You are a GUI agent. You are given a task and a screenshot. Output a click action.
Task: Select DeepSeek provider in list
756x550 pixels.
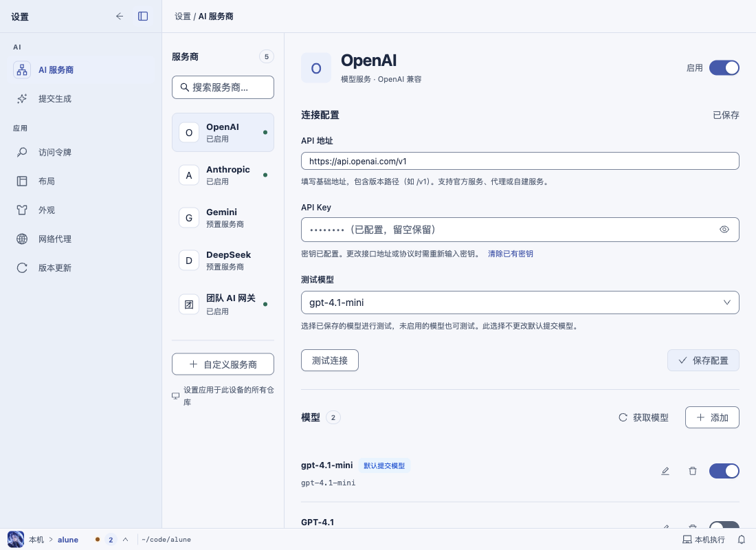[x=223, y=261]
